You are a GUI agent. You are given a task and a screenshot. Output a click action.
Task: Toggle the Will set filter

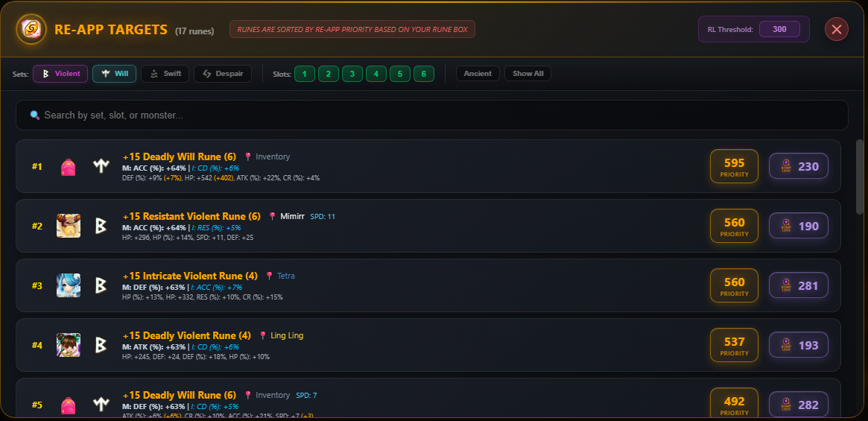[x=114, y=74]
